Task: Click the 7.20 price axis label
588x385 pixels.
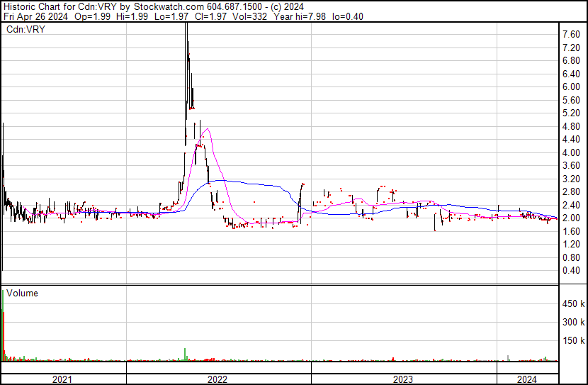Action: (x=571, y=48)
